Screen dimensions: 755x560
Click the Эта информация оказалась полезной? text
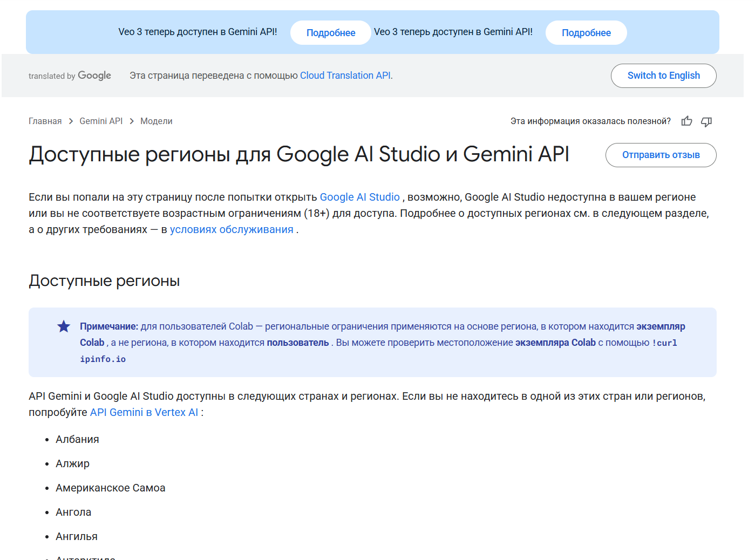[590, 121]
